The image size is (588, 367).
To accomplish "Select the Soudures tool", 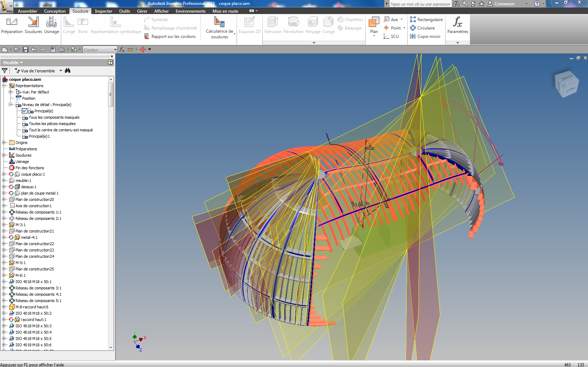I will pyautogui.click(x=33, y=25).
